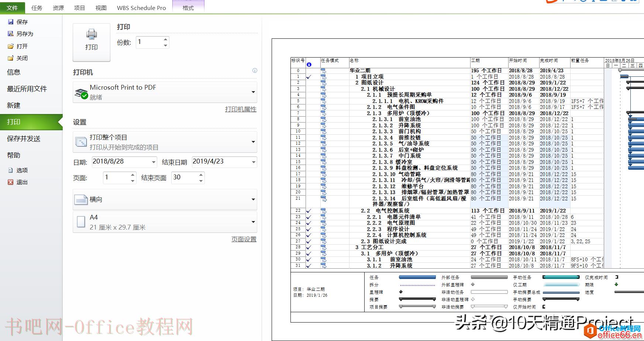Click the blue 任务 legend bar
The image size is (644, 341).
[x=417, y=277]
